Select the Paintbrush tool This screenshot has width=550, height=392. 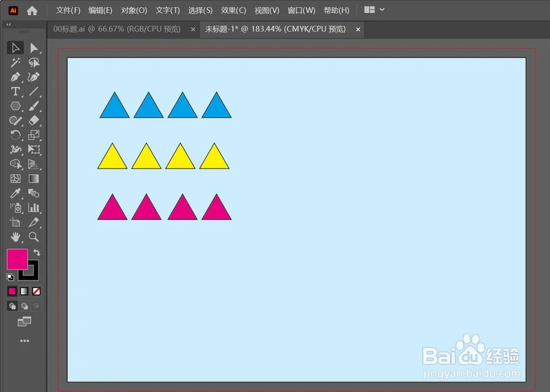(x=34, y=106)
